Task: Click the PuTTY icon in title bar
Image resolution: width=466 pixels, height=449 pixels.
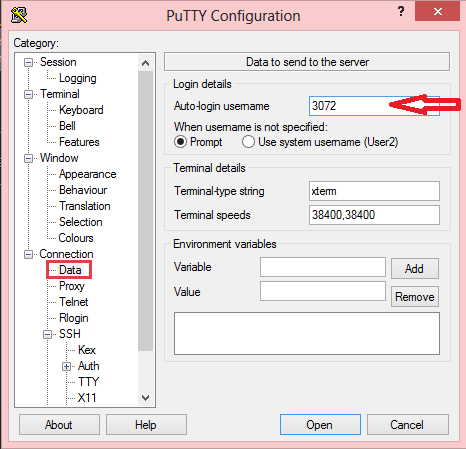Action: coord(19,15)
